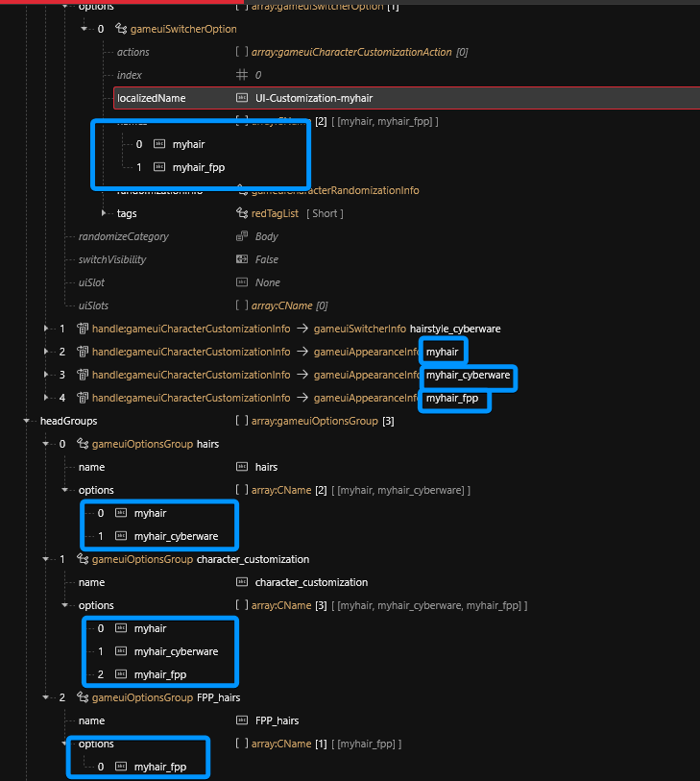Click the array bracket icon on headGroups row

pyautogui.click(x=242, y=421)
